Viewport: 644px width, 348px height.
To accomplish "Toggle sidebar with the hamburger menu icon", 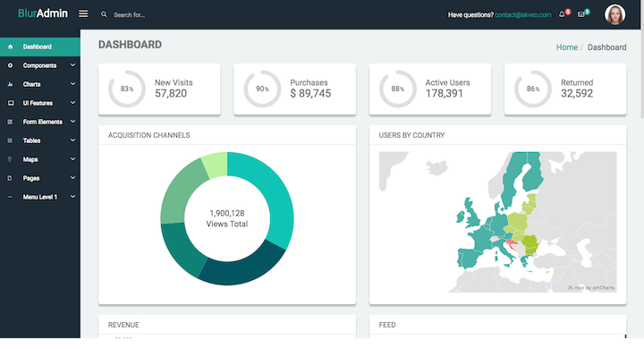I will [x=83, y=14].
